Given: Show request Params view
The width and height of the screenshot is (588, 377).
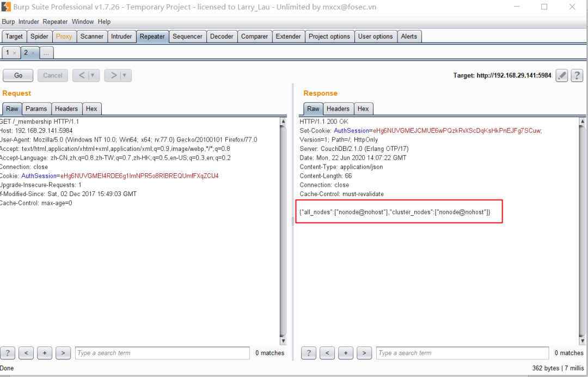Looking at the screenshot, I should 36,109.
